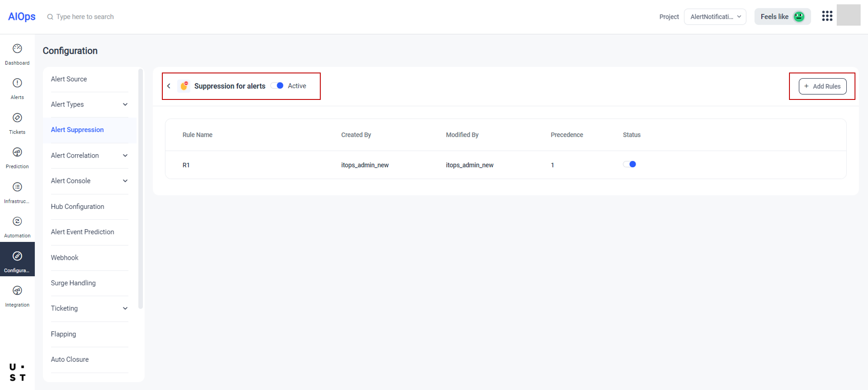Screen dimensions: 868x390
Task: Select Alert Source menu item
Action: tap(69, 79)
